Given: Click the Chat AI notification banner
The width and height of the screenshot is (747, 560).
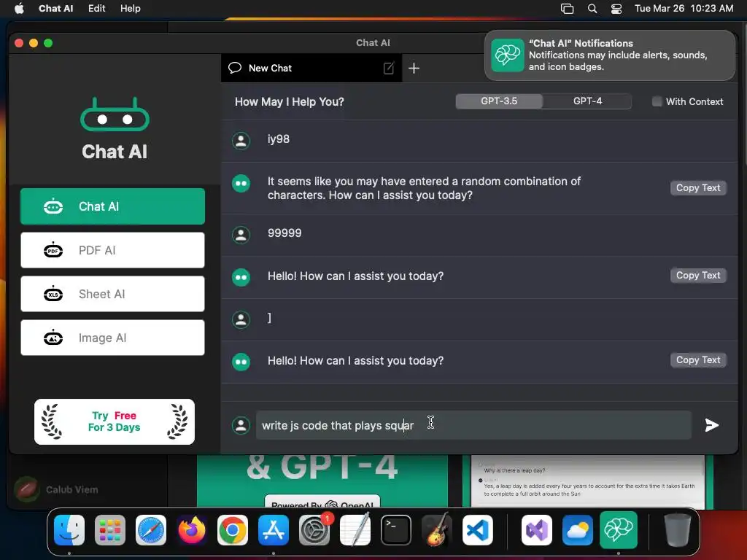Looking at the screenshot, I should (x=610, y=55).
